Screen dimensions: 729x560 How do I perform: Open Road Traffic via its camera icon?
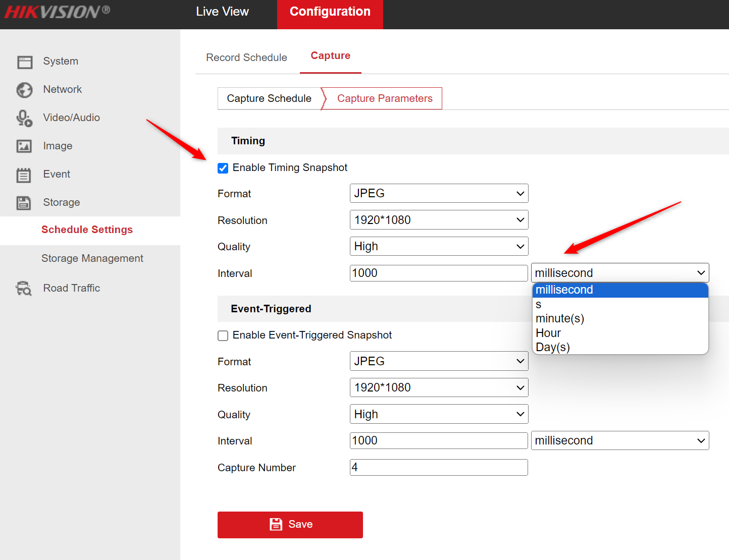coord(23,288)
